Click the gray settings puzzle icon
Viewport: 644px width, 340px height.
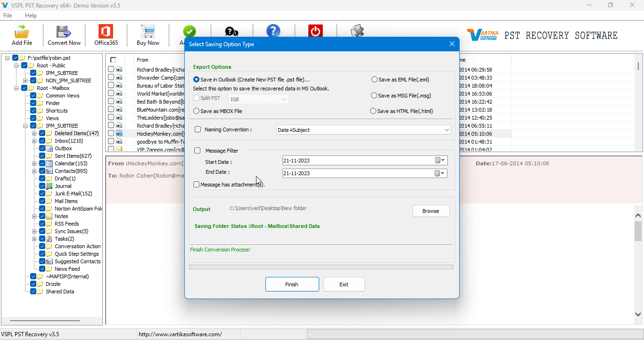click(357, 31)
